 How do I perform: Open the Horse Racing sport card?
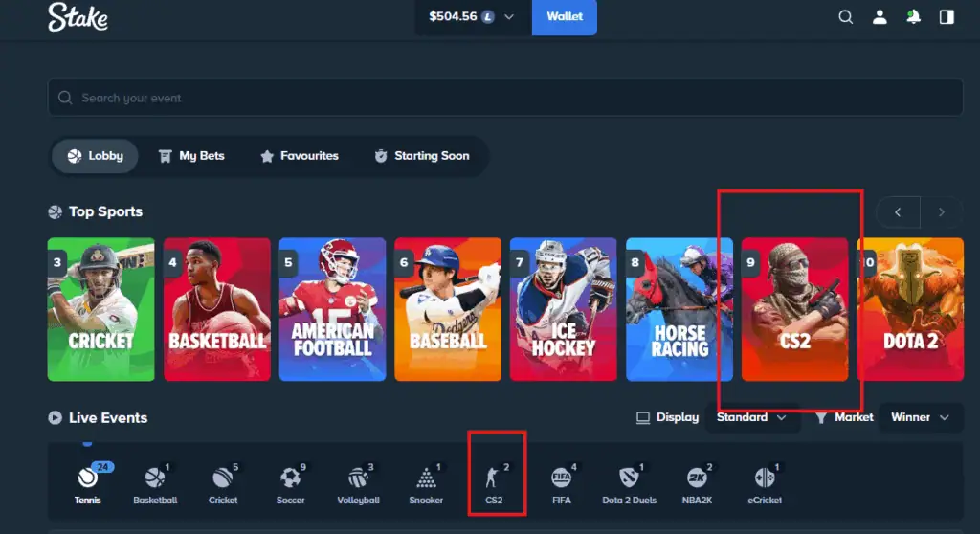point(679,309)
